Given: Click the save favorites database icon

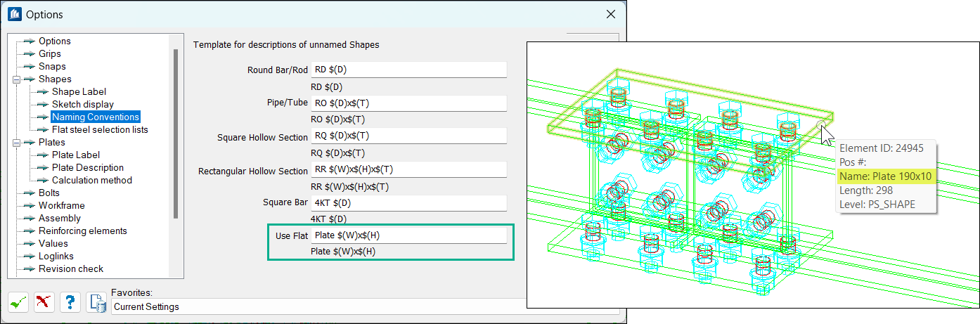Looking at the screenshot, I should (96, 302).
